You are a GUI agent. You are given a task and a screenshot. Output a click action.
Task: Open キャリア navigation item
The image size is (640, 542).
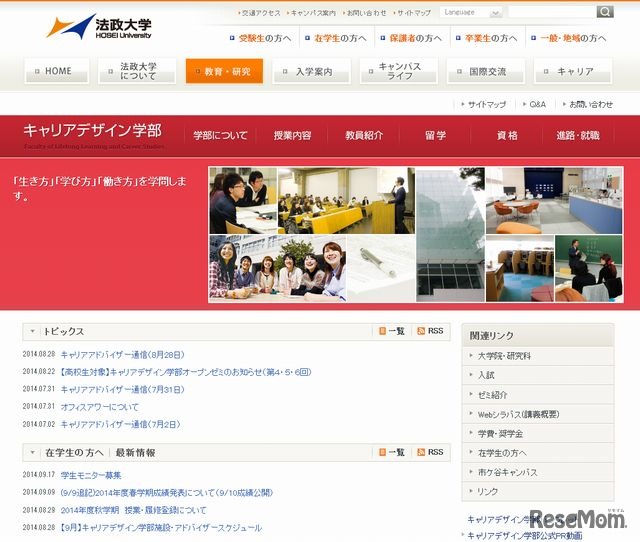(573, 71)
